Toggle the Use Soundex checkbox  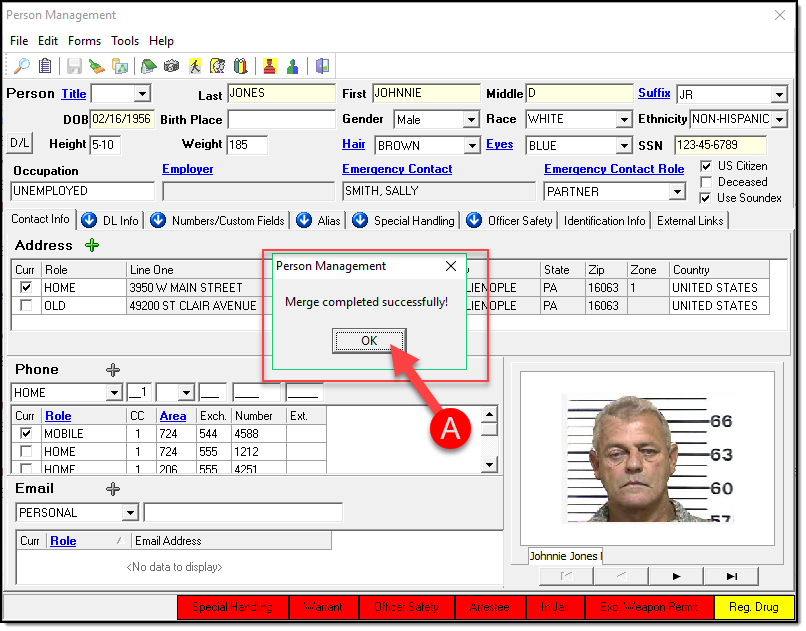point(707,198)
